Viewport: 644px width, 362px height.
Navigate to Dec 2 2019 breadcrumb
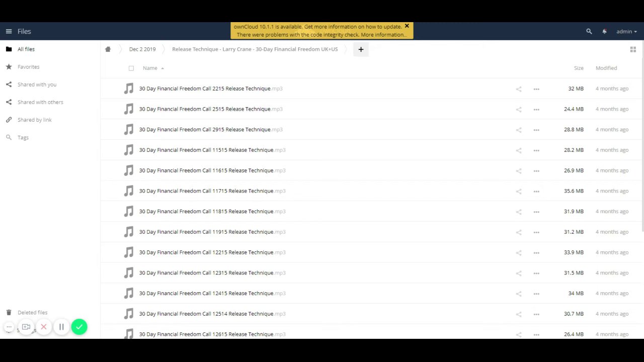tap(142, 49)
